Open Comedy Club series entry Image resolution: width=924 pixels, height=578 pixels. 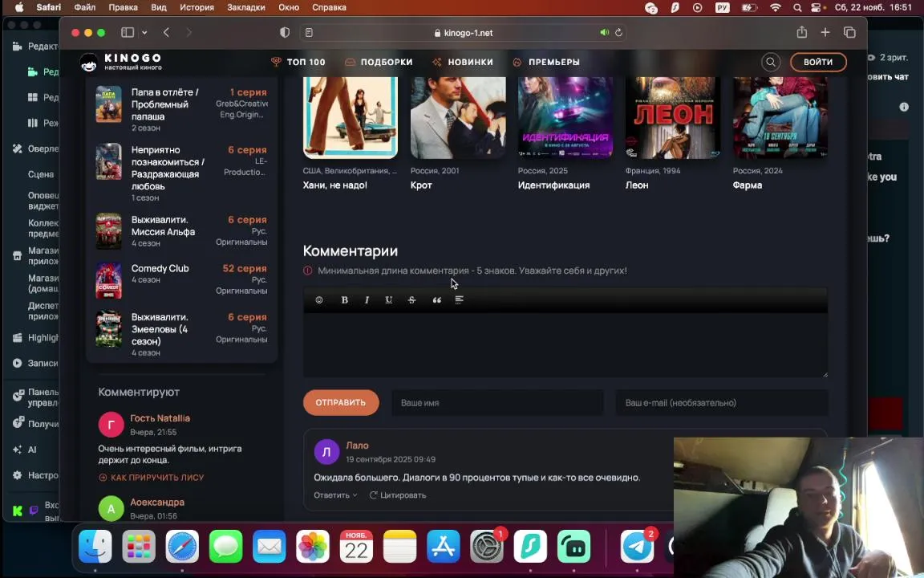181,280
